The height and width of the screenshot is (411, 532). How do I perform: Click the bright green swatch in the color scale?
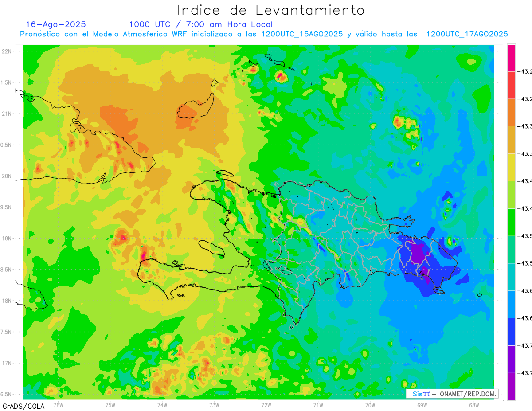point(511,222)
